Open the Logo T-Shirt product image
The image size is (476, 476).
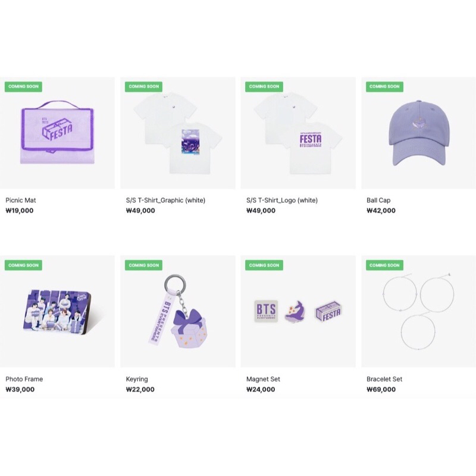pos(298,133)
